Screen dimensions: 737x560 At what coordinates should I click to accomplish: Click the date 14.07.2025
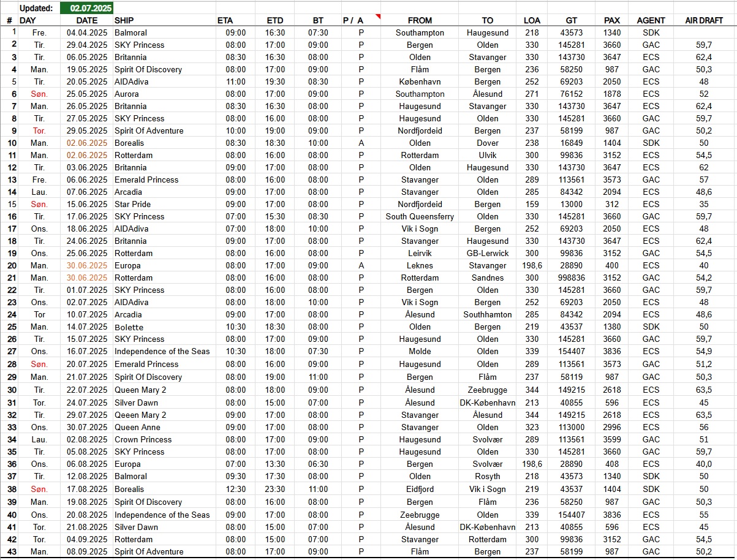(87, 327)
